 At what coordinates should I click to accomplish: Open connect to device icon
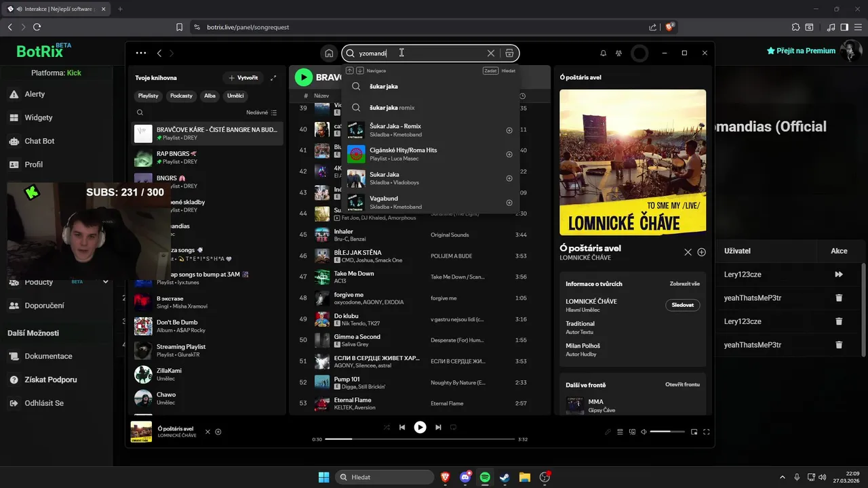632,432
